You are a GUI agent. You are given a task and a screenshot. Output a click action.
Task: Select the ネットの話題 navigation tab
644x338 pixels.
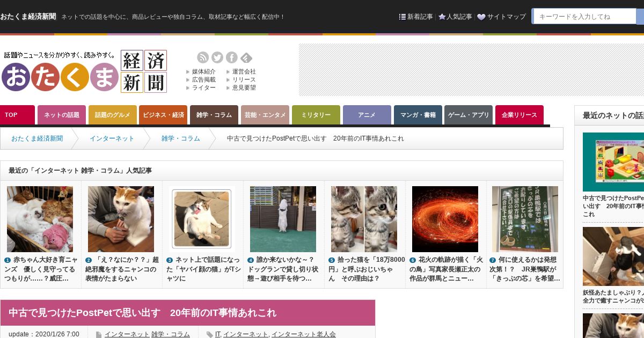(62, 115)
